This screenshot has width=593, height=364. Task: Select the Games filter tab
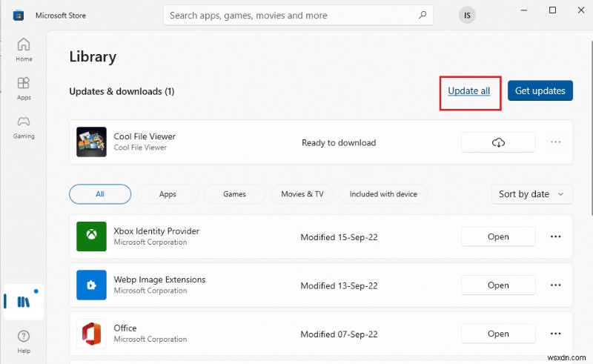pyautogui.click(x=234, y=194)
